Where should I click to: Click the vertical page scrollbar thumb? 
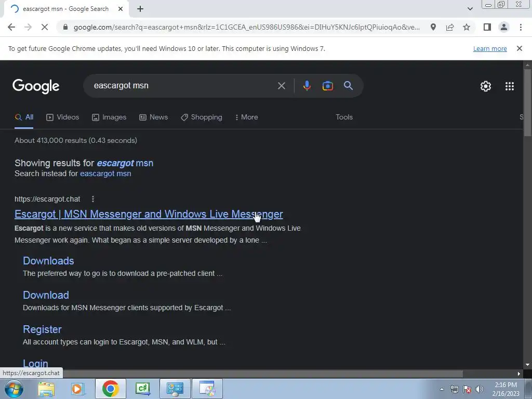click(x=527, y=102)
